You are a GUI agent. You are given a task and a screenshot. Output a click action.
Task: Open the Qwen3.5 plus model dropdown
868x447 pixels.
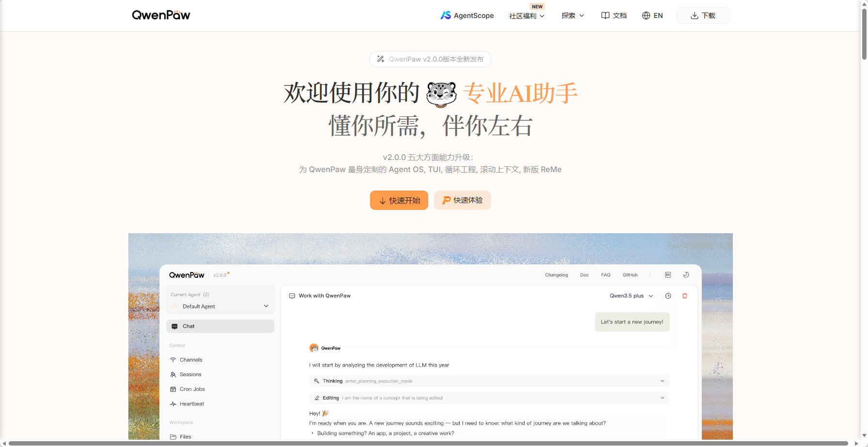(x=632, y=296)
